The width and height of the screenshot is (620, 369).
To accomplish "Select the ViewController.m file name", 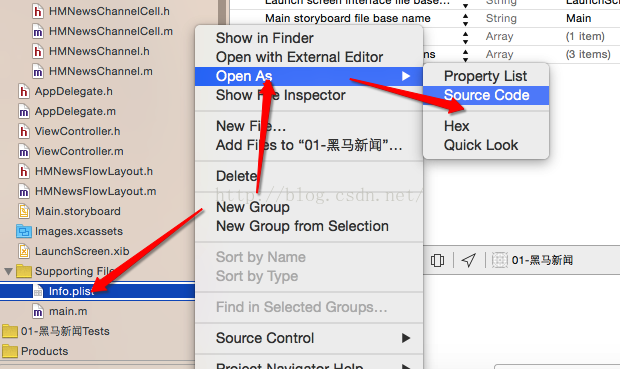I will pyautogui.click(x=79, y=151).
